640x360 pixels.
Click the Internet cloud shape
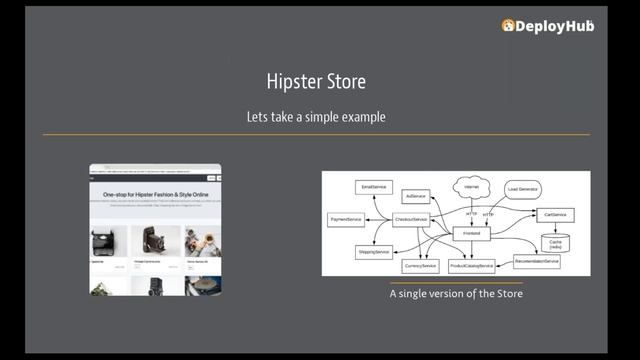tap(471, 187)
